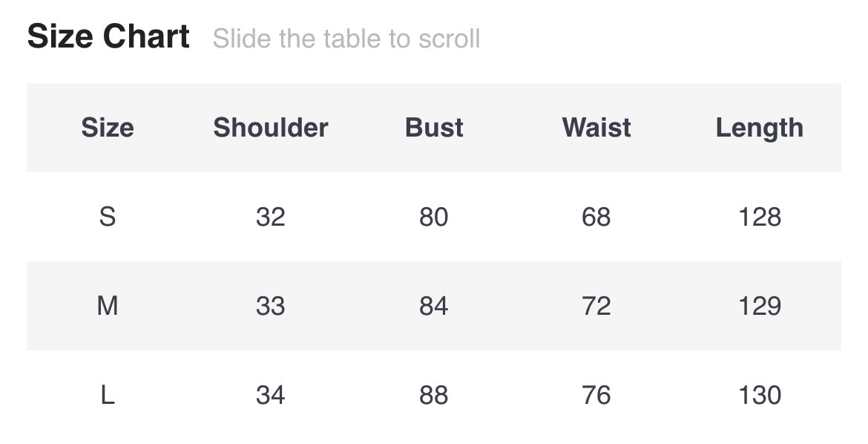Choose the M size row label

(x=108, y=306)
